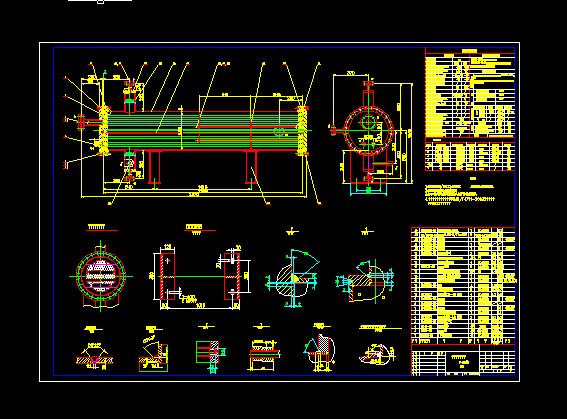Screen dimensions: 567x419
Task: Select the saddle support detail with white dimensions
Action: click(x=201, y=278)
